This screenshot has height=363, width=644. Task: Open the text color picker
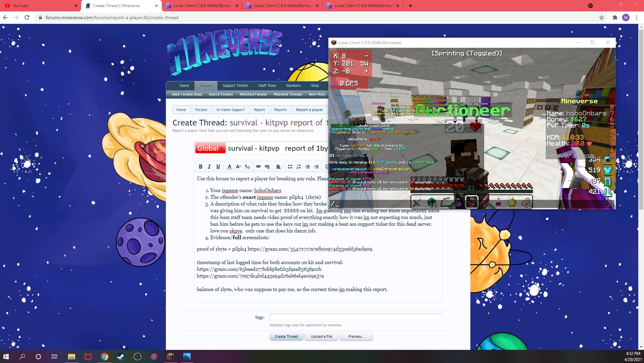click(229, 167)
